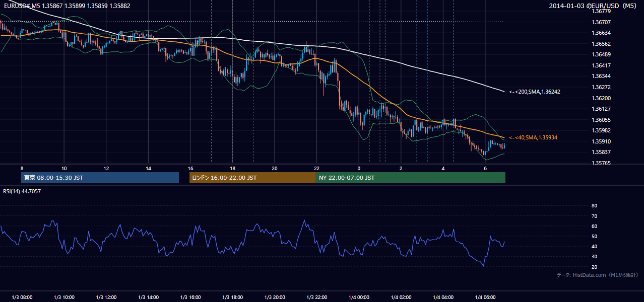Click the NY 22:00-07:00 JST session bar
Screen dimensions: 644x302
click(x=410, y=178)
